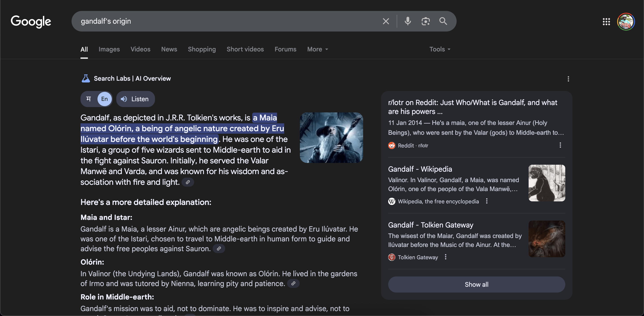Expand the Tools dropdown
Image resolution: width=644 pixels, height=316 pixels.
(440, 49)
